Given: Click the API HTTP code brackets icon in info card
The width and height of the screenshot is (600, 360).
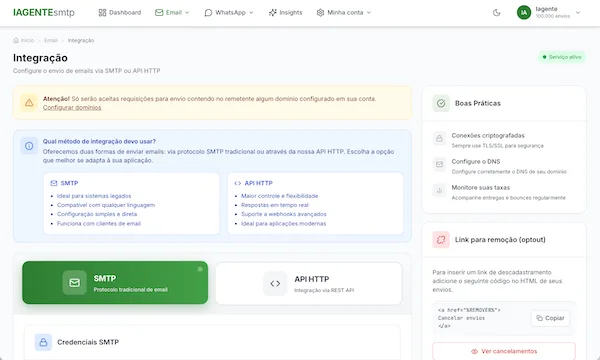Looking at the screenshot, I should click(x=238, y=183).
